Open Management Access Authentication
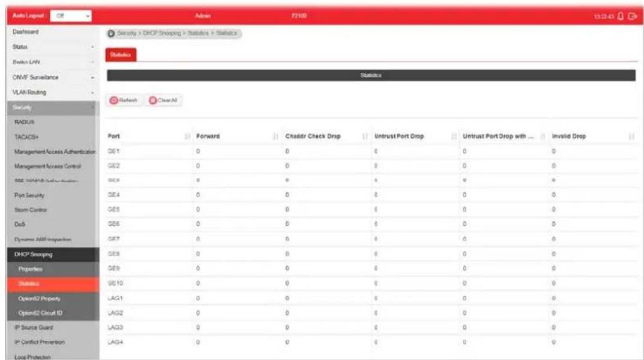 tap(53, 152)
